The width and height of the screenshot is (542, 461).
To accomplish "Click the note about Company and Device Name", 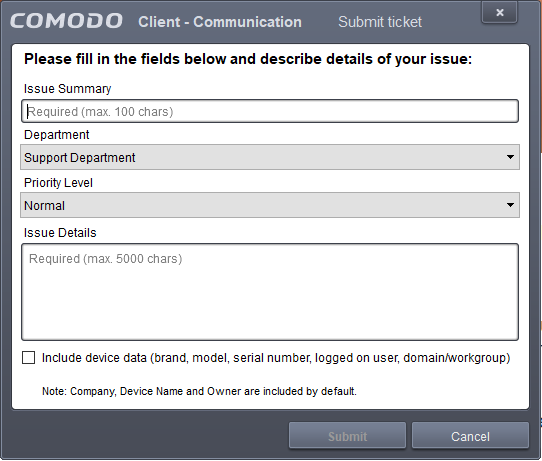I will [199, 391].
